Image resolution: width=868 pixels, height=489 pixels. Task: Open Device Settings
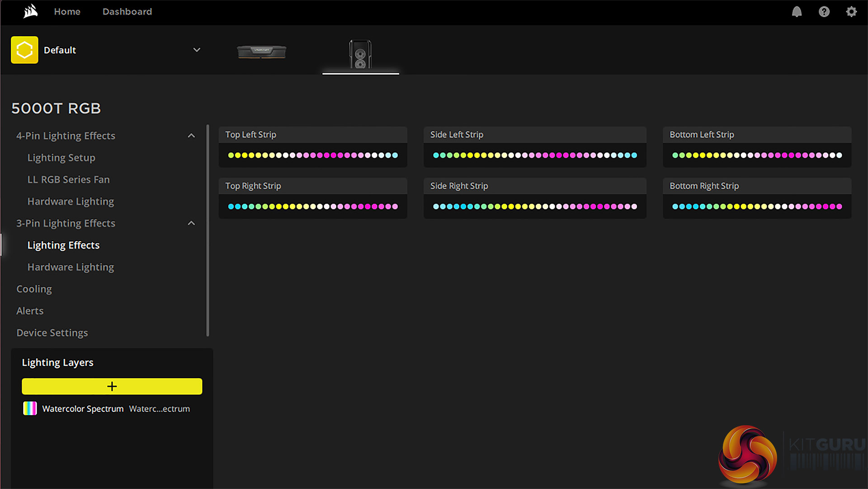tap(52, 333)
